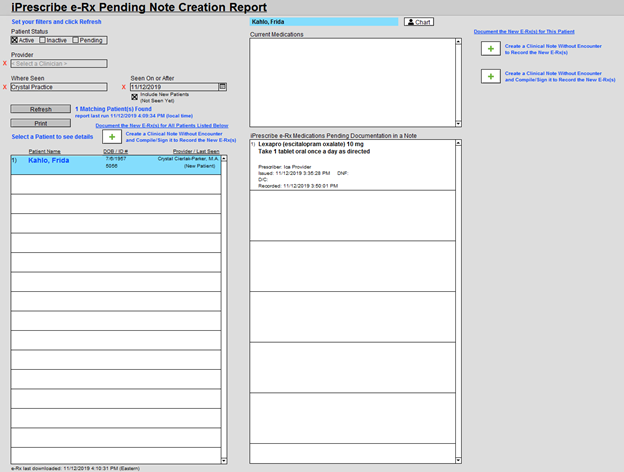624x472 pixels.
Task: Select the Lexapro 10 mg medication entry
Action: (x=353, y=165)
